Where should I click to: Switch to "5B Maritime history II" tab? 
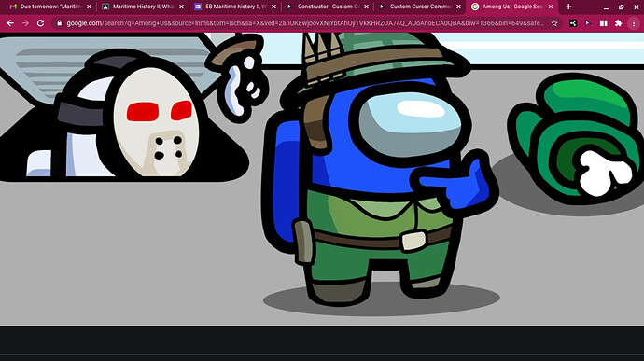(235, 7)
